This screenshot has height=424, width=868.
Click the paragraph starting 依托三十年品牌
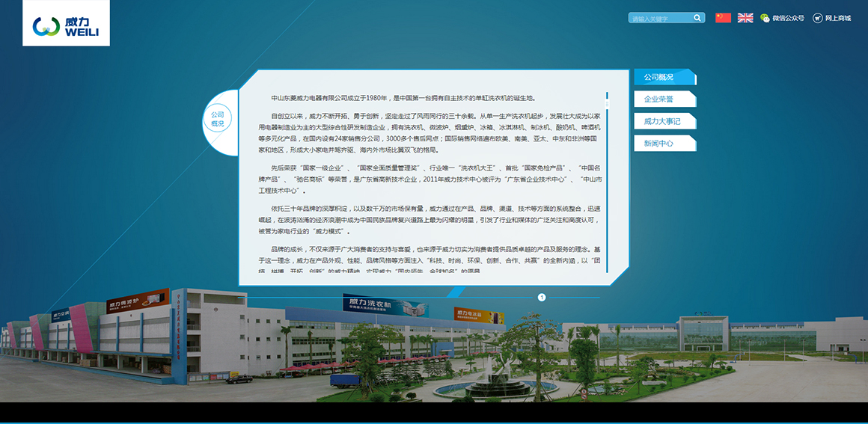point(430,220)
